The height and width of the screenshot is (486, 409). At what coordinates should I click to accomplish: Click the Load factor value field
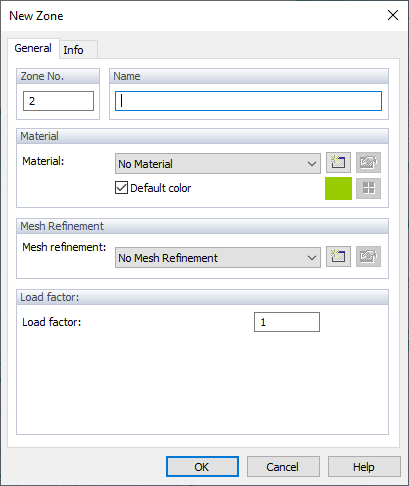pyautogui.click(x=287, y=322)
